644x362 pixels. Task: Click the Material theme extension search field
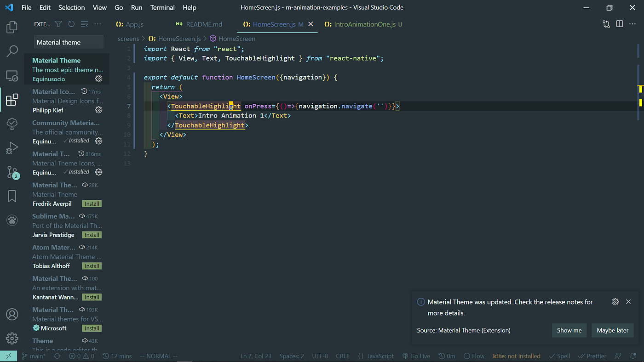tap(69, 42)
